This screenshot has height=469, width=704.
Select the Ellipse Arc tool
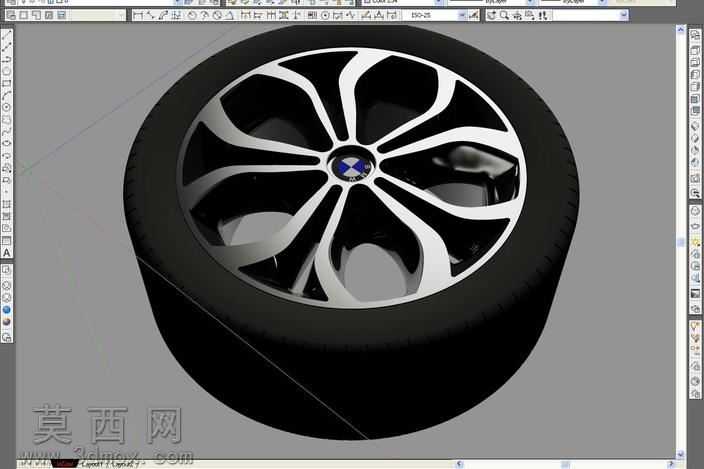[x=7, y=156]
